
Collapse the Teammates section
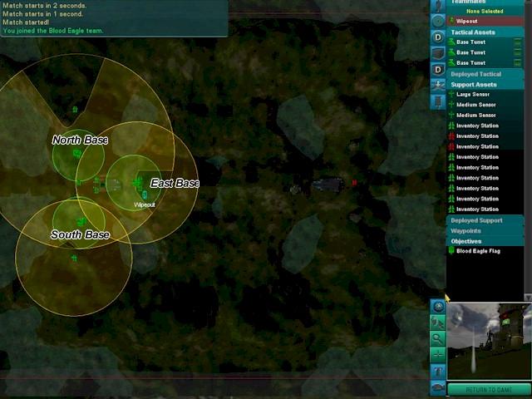(485, 2)
